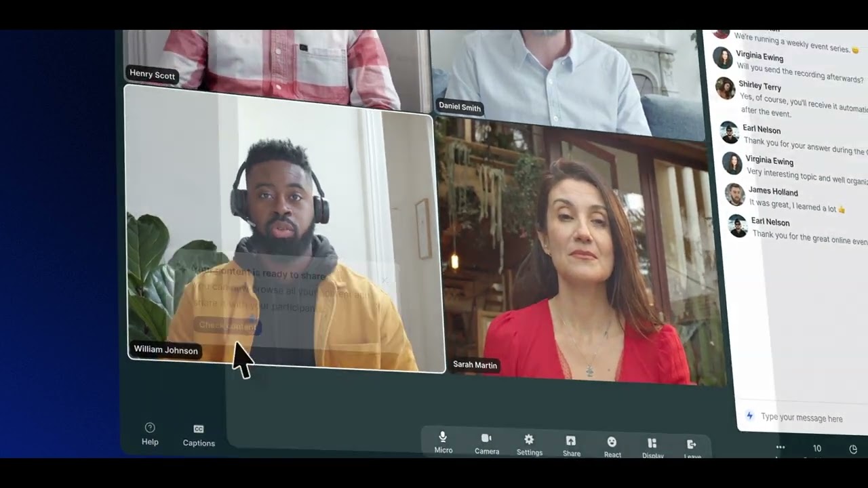
Task: Click the 'Henry Scott' name label
Action: point(152,75)
